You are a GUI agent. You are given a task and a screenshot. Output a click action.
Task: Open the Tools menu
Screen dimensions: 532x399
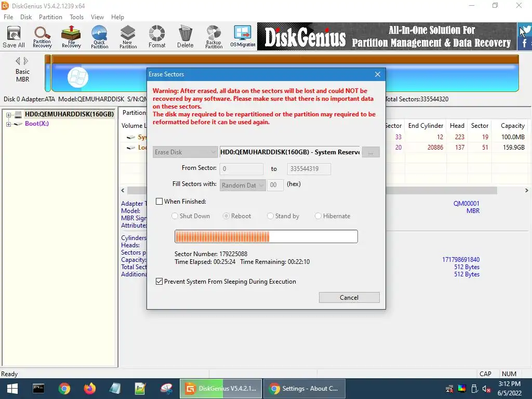pyautogui.click(x=77, y=17)
